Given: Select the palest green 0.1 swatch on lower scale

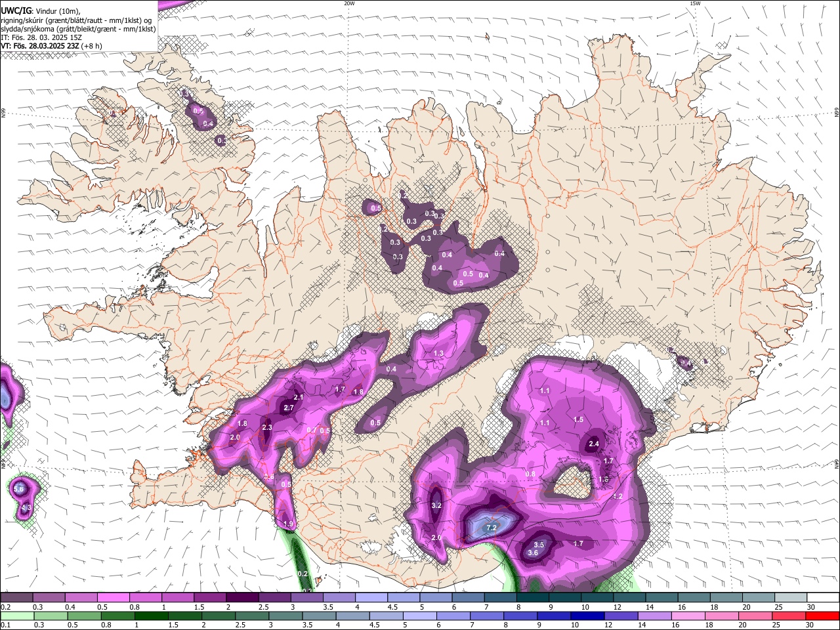Looking at the screenshot, I should (x=17, y=616).
